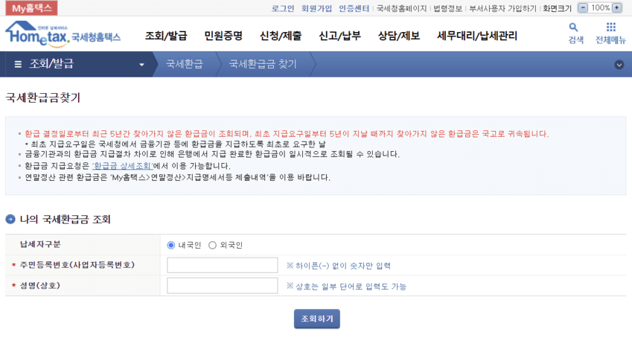Open the My홈택스 red tab
The height and width of the screenshot is (364, 632).
pos(31,8)
